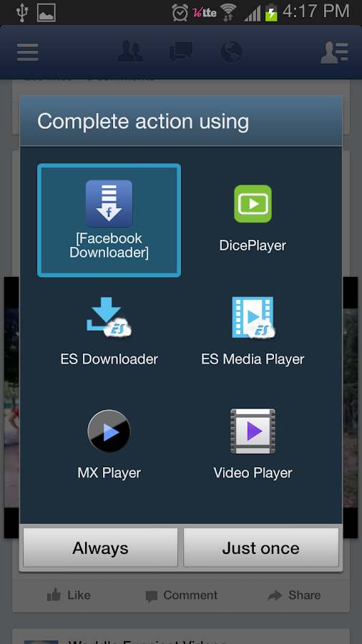Choose the DicePlayer app icon
This screenshot has width=362, height=644.
pyautogui.click(x=253, y=204)
